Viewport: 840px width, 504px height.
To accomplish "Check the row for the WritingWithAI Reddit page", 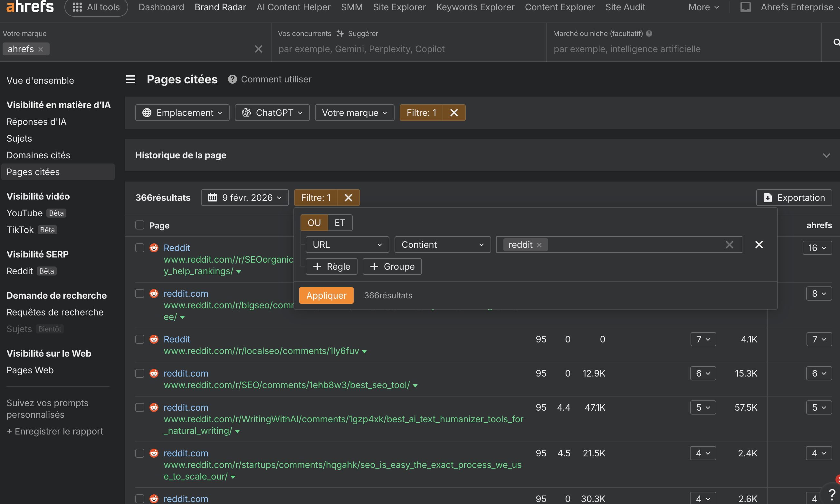I will coord(140,407).
